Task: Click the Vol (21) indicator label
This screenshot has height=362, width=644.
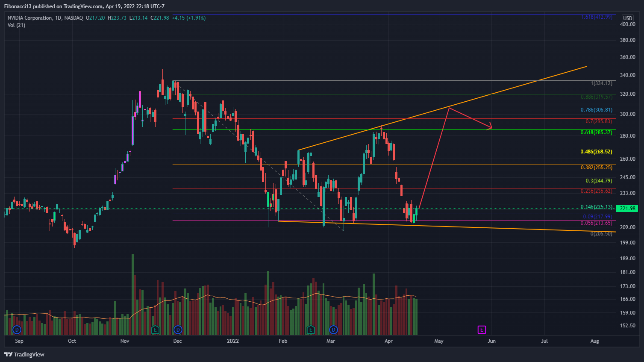Action: 16,25
